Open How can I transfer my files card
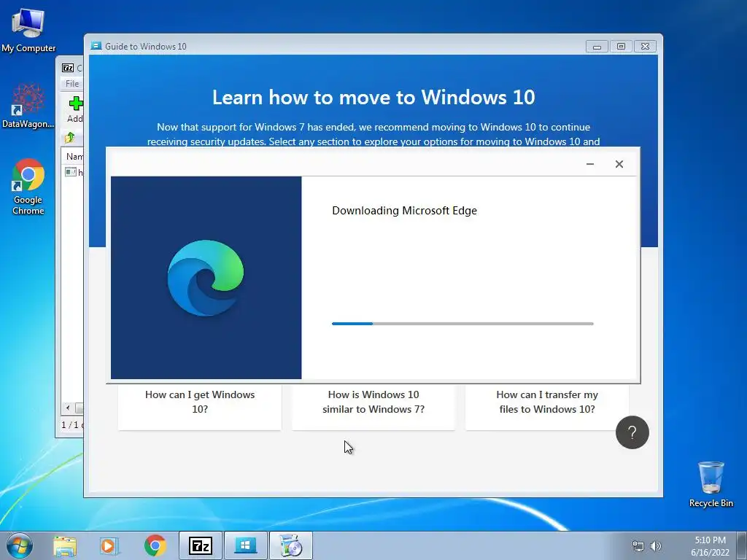The image size is (747, 560). pyautogui.click(x=547, y=407)
